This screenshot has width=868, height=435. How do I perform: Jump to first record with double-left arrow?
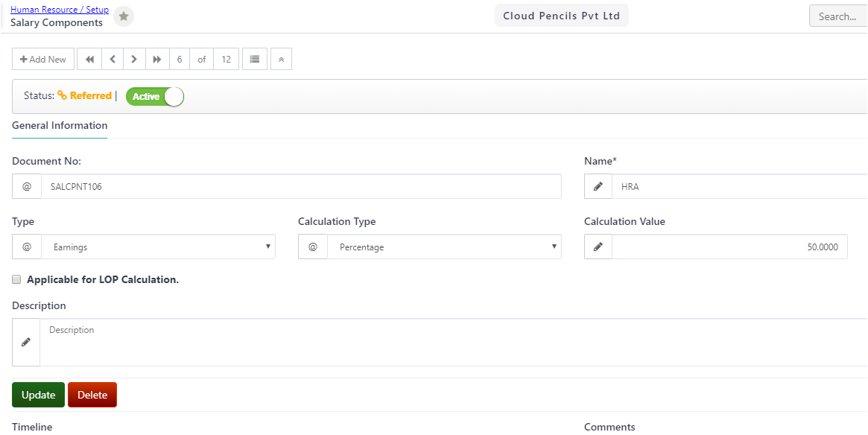point(89,60)
